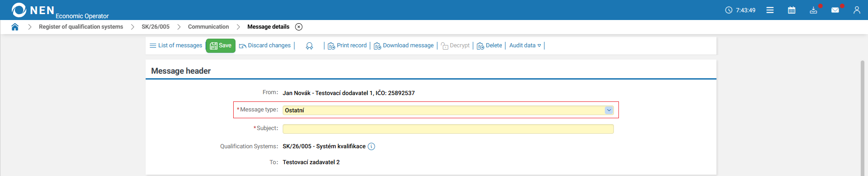Expand the Audit data menu

[525, 45]
